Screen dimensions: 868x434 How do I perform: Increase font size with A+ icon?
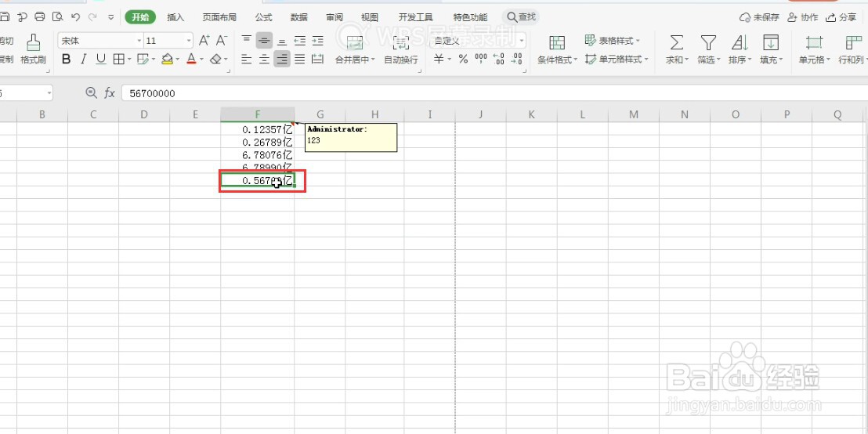pos(204,41)
